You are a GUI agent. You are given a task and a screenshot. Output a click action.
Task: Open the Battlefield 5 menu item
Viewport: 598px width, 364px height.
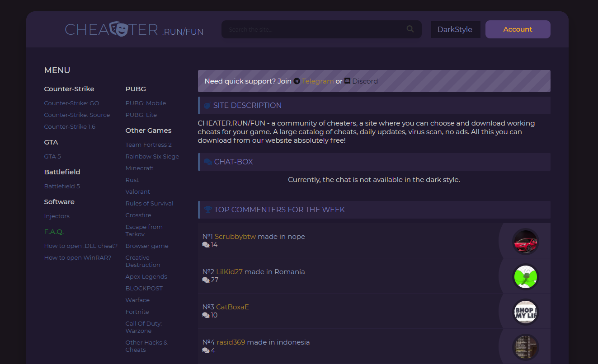coord(62,186)
